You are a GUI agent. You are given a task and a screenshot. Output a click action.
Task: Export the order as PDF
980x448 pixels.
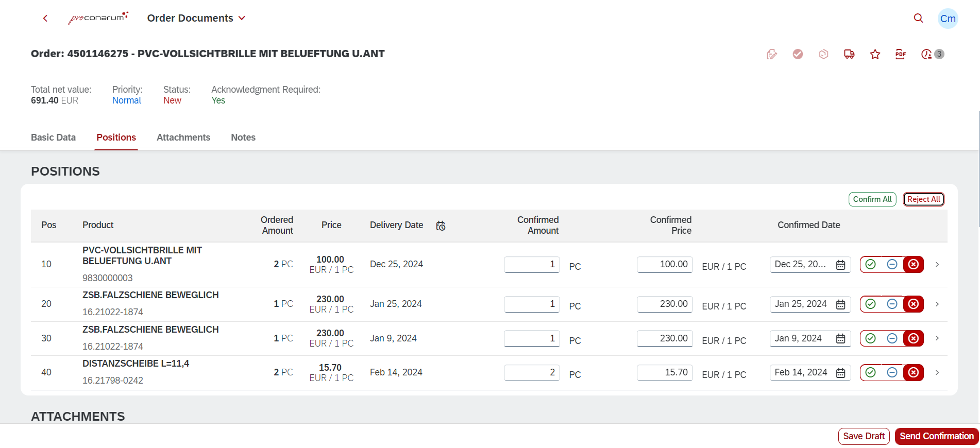click(x=900, y=54)
